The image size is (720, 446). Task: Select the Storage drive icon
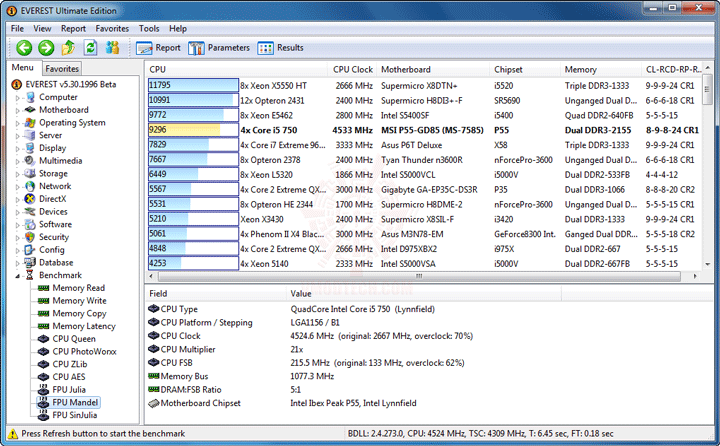[x=30, y=174]
